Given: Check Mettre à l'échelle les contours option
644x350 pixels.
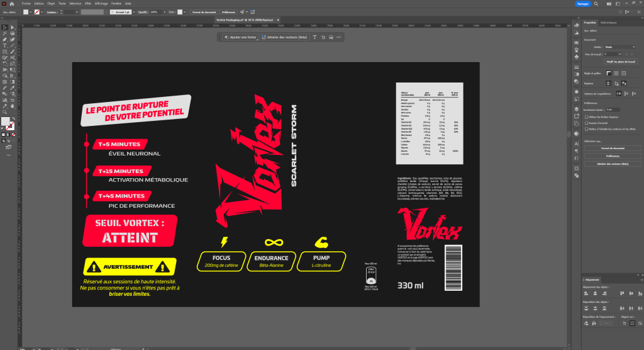Looking at the screenshot, I should coord(586,128).
